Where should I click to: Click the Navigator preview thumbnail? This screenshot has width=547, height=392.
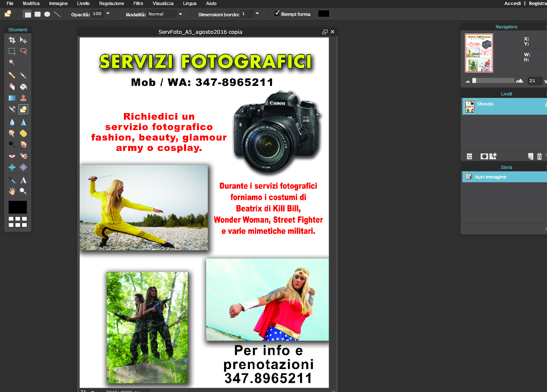(479, 53)
